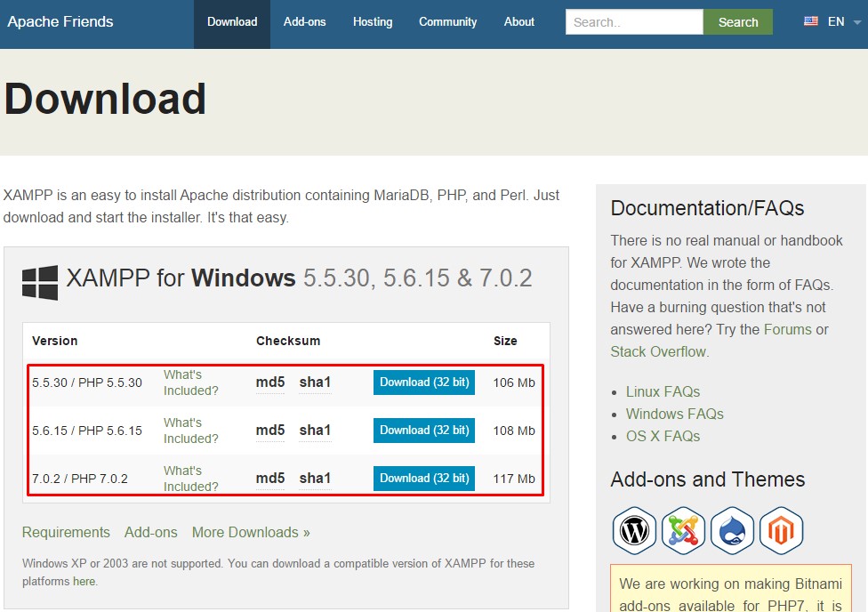Open the Community nav item

pyautogui.click(x=448, y=22)
